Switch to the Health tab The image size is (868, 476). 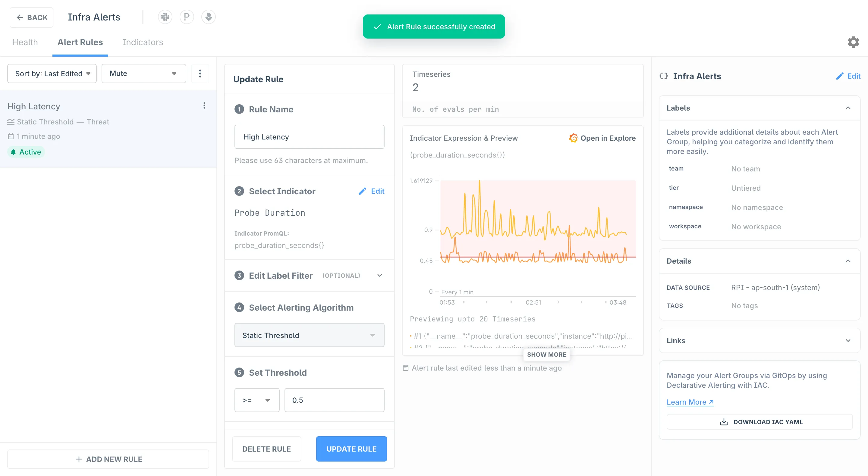click(x=25, y=42)
